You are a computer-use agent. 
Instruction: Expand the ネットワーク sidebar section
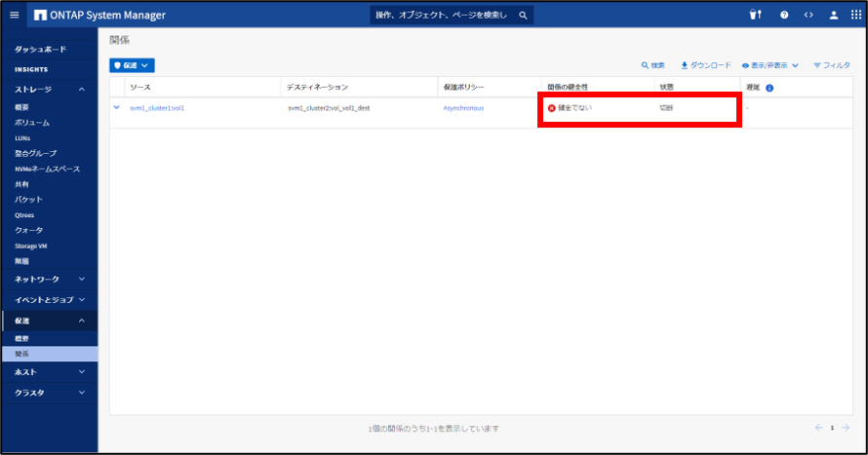(x=50, y=280)
